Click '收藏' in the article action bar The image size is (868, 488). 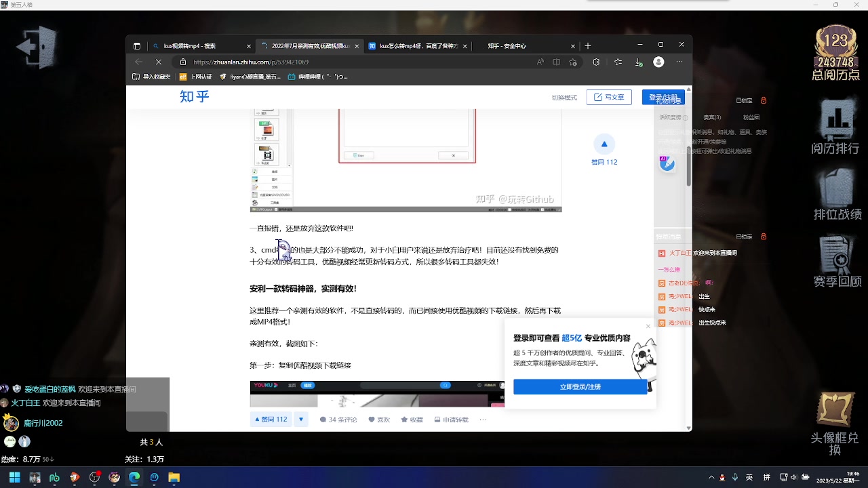click(x=412, y=420)
